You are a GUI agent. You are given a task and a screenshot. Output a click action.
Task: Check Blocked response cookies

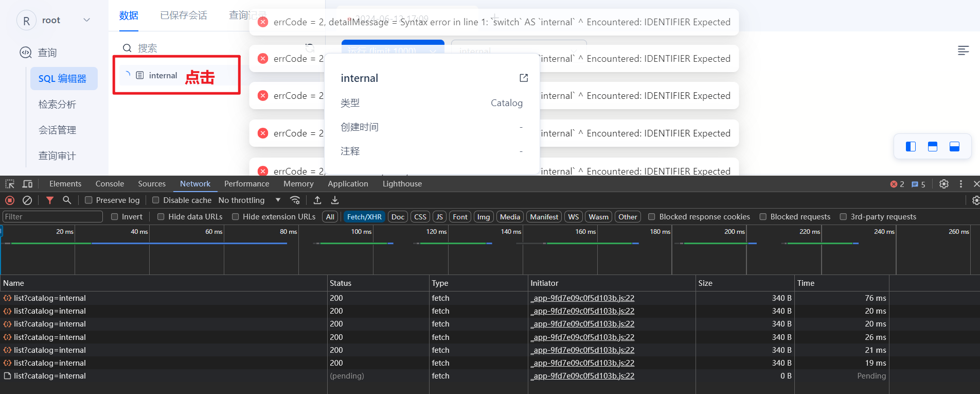point(652,217)
